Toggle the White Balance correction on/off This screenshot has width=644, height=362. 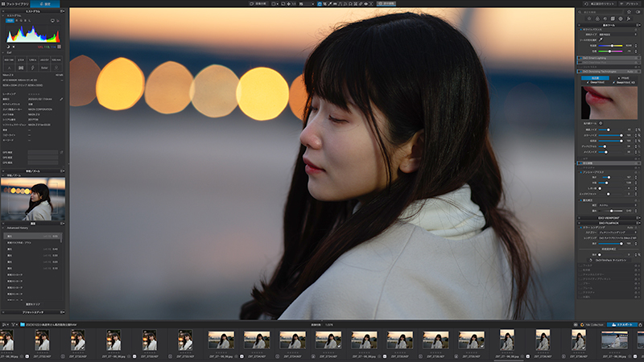581,30
